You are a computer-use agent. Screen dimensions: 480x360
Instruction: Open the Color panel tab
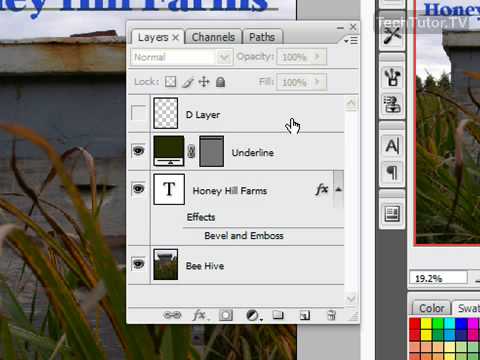coord(432,308)
